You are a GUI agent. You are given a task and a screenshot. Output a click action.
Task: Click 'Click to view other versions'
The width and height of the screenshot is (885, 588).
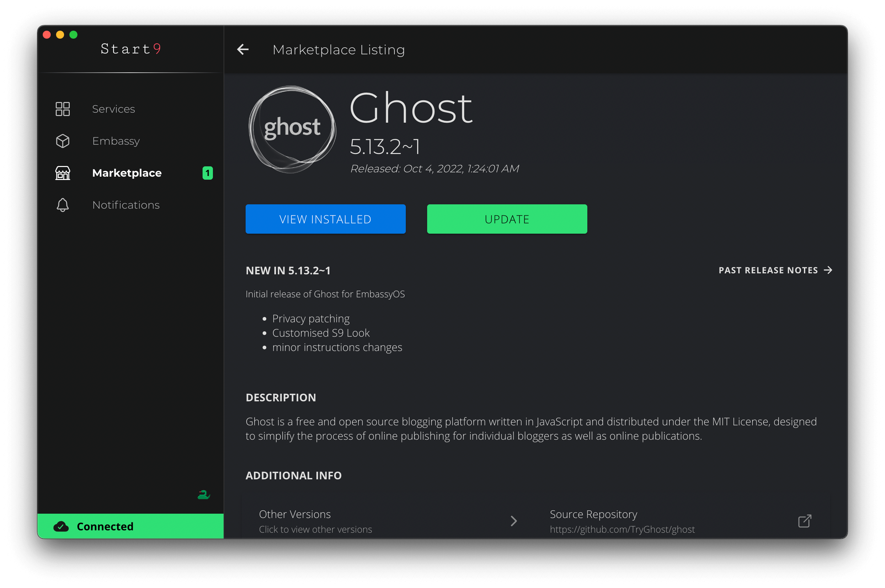point(316,529)
